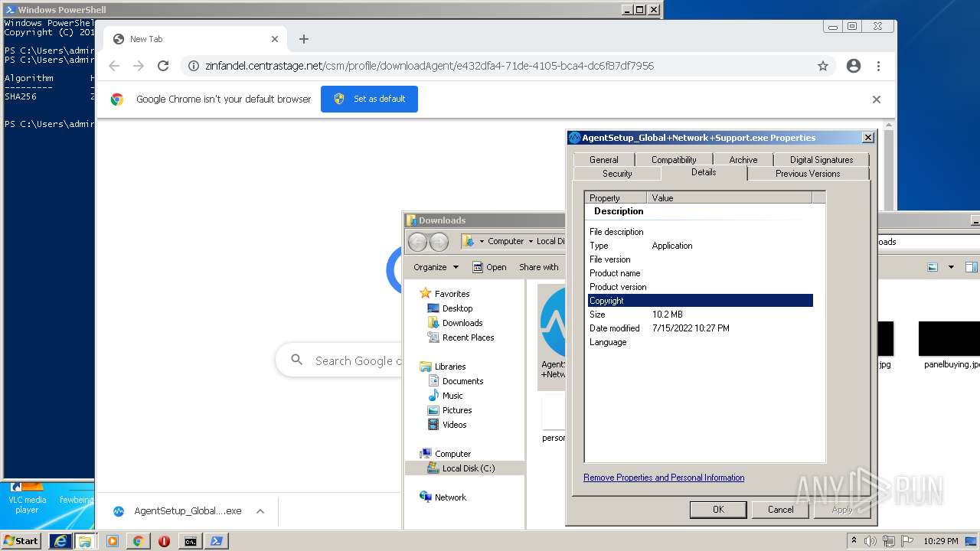Dismiss the default browser notification bar
The image size is (980, 551).
(877, 99)
